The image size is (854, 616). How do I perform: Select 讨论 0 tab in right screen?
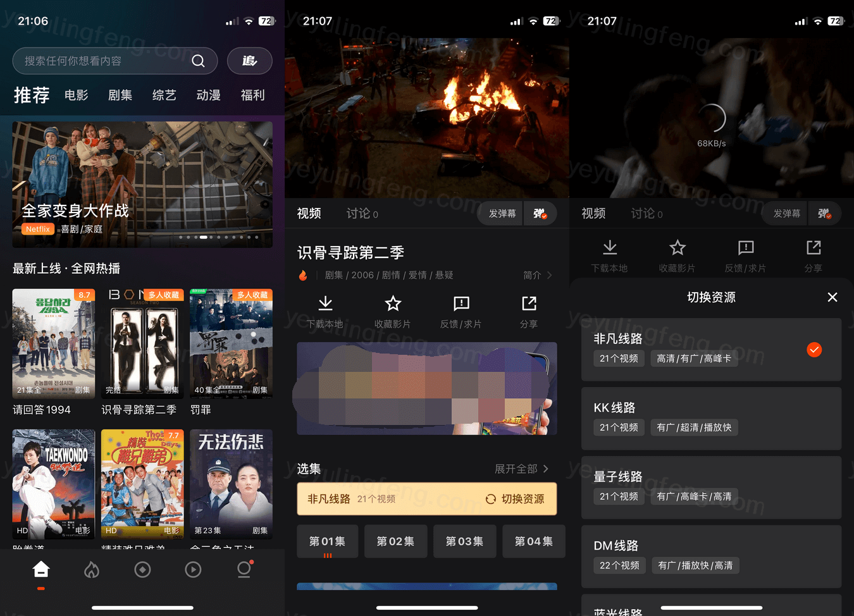pos(647,214)
